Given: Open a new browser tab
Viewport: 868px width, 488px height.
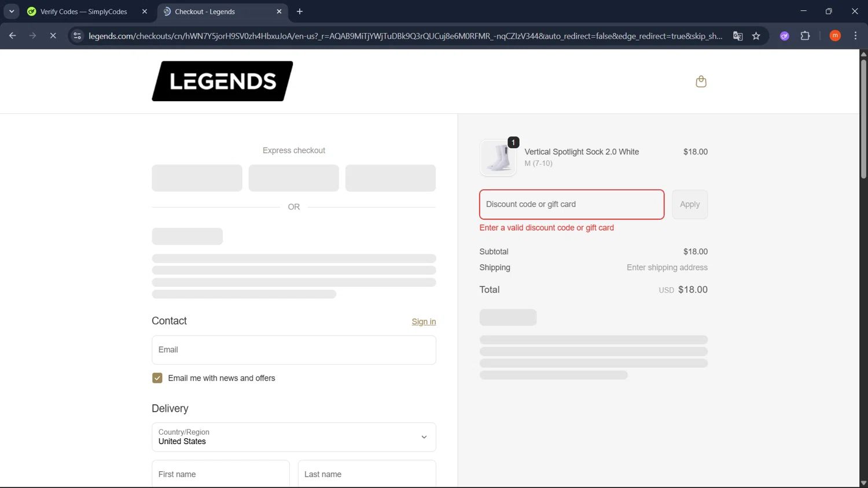Looking at the screenshot, I should click(x=300, y=12).
